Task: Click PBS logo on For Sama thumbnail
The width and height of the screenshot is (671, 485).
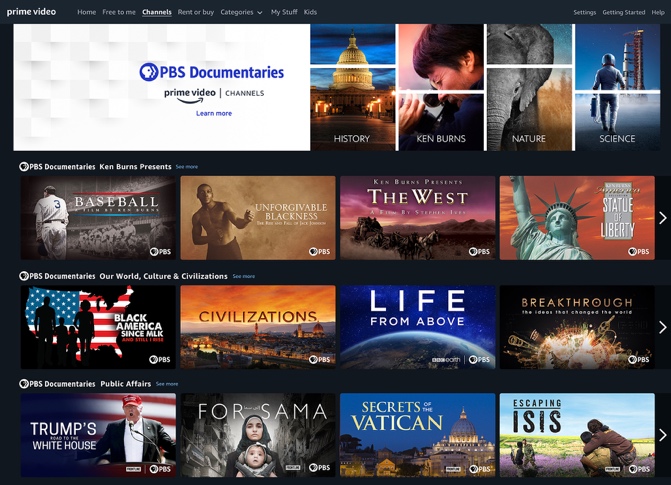Action: coord(320,468)
